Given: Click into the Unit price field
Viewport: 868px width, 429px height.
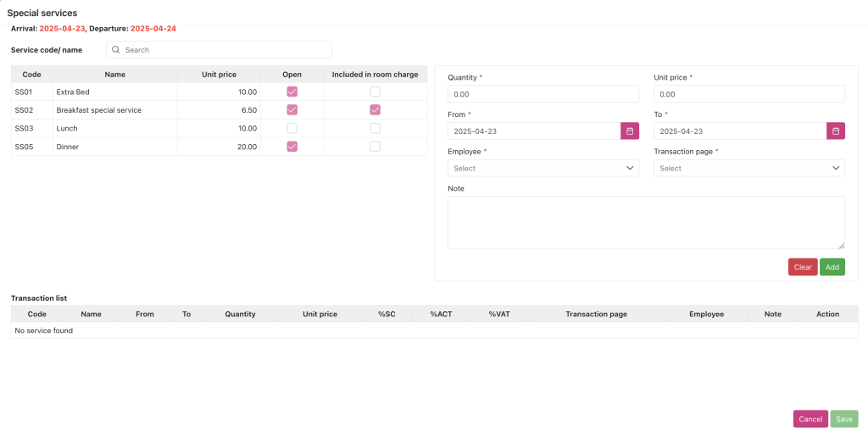Looking at the screenshot, I should tap(748, 94).
